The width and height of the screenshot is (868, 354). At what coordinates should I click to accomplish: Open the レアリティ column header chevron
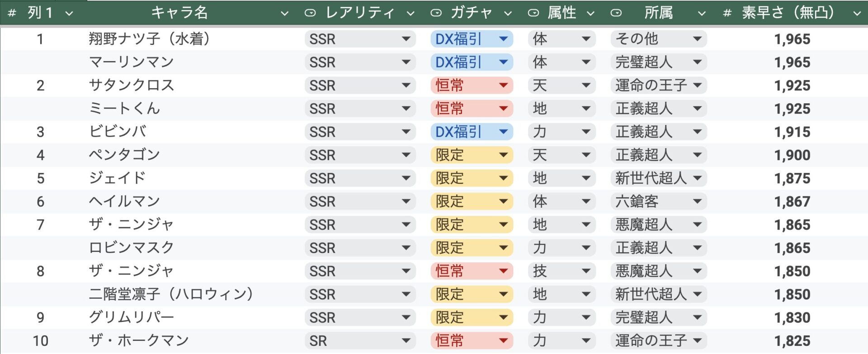click(410, 14)
